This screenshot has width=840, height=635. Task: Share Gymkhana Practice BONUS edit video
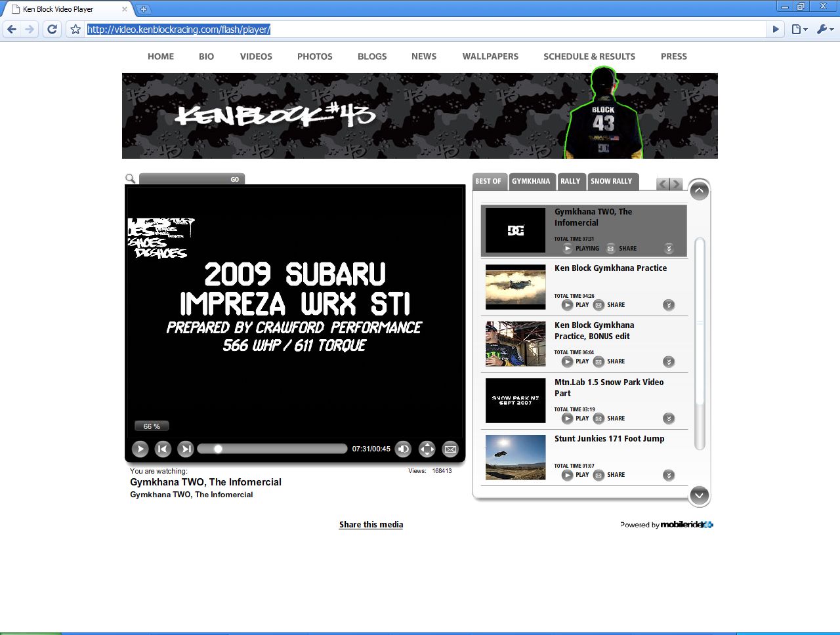[x=598, y=361]
